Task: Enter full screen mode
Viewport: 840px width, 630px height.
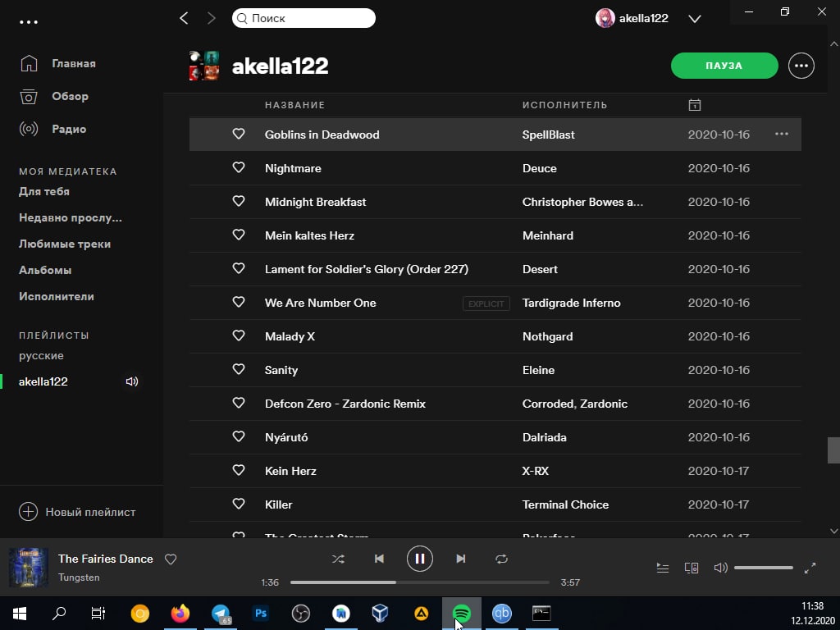Action: (810, 568)
